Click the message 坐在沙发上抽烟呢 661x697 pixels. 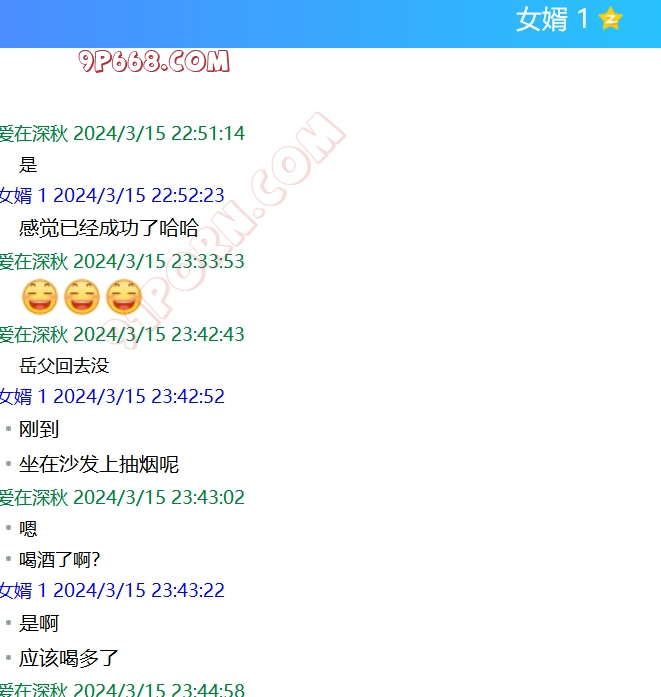click(99, 464)
